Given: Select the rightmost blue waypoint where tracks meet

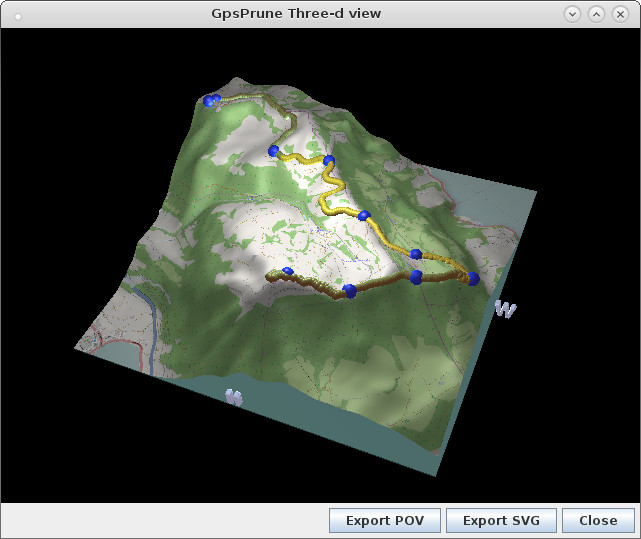Looking at the screenshot, I should click(x=473, y=279).
